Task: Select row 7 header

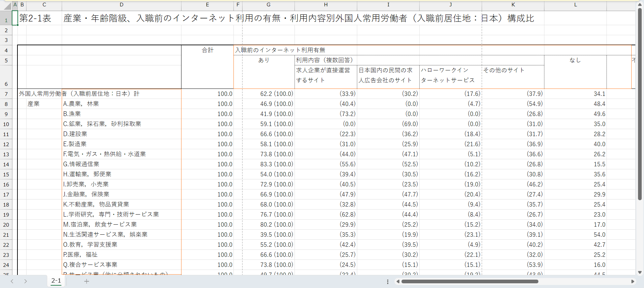Action: pos(6,94)
